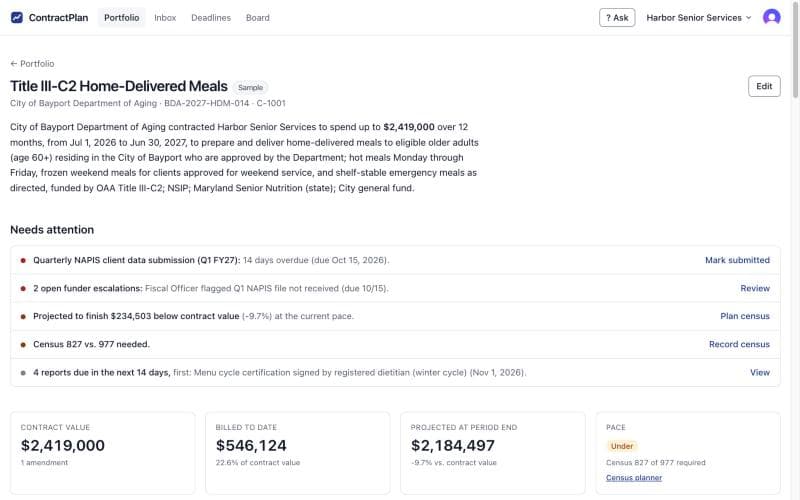Image resolution: width=800 pixels, height=500 pixels.
Task: Click the Title III-C2 Home-Delivered Meals heading
Action: [x=119, y=86]
